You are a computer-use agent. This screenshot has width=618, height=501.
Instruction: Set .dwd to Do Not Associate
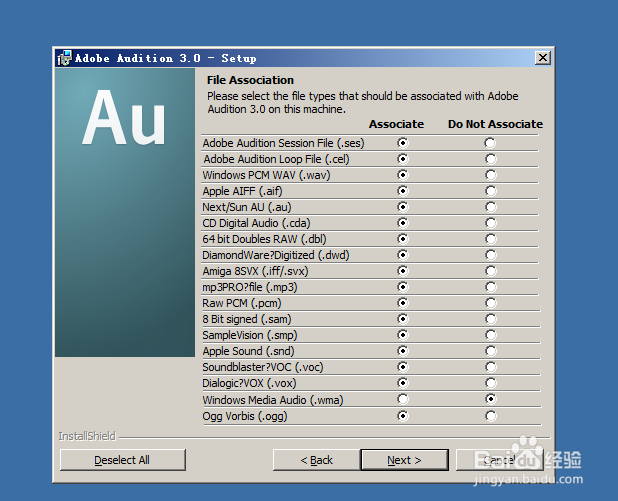(490, 255)
